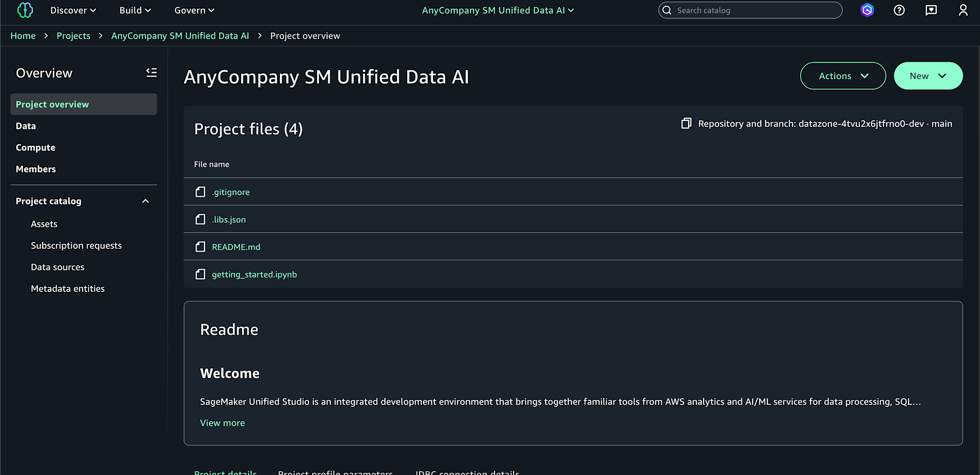Collapse the Project catalog section
The image size is (980, 475).
pyautogui.click(x=146, y=201)
